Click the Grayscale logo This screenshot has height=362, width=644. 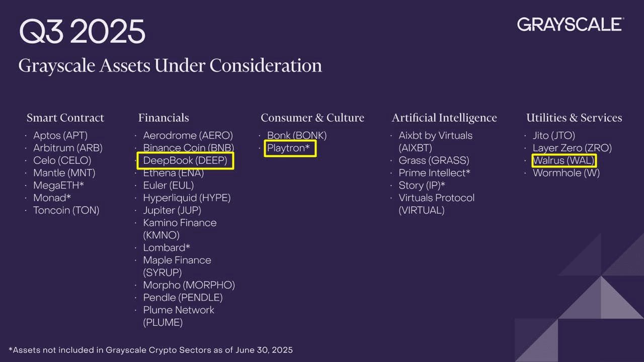click(571, 24)
